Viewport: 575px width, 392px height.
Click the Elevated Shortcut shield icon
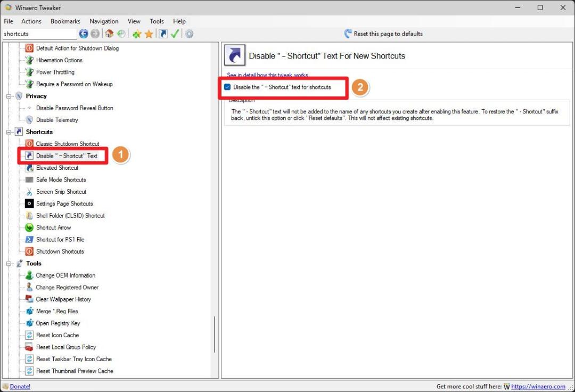pyautogui.click(x=29, y=168)
